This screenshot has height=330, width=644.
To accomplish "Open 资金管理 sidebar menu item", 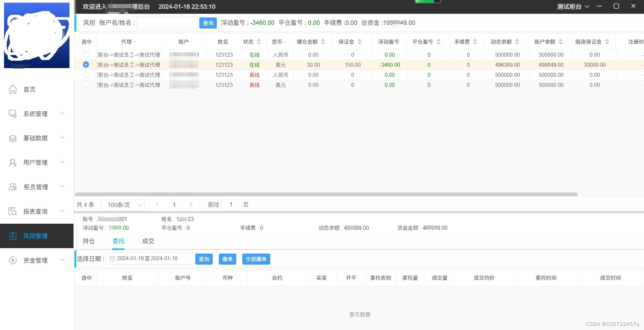I will (37, 260).
